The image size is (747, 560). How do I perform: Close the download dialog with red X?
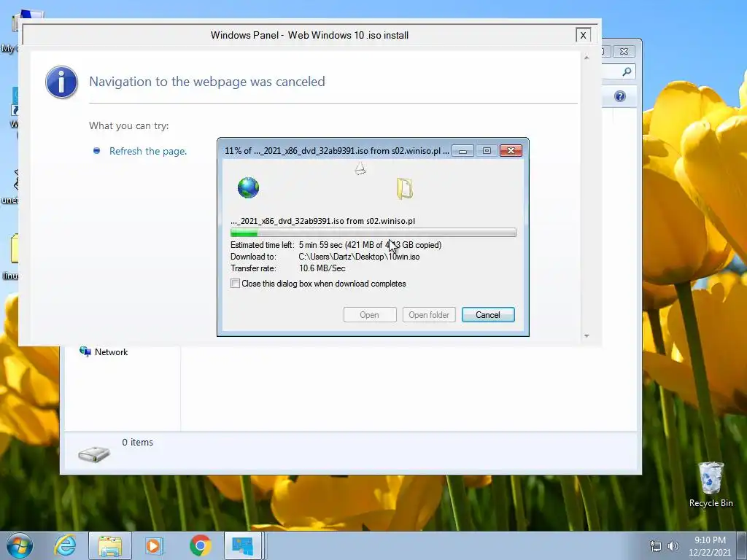coord(511,151)
